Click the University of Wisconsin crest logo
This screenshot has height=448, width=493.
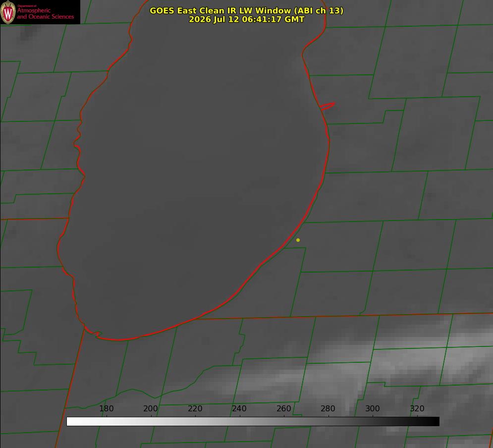(8, 12)
